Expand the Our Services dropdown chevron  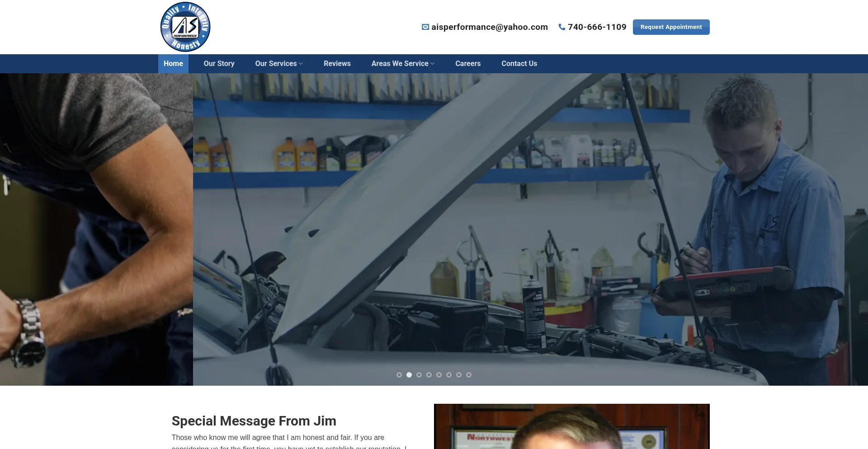point(301,64)
